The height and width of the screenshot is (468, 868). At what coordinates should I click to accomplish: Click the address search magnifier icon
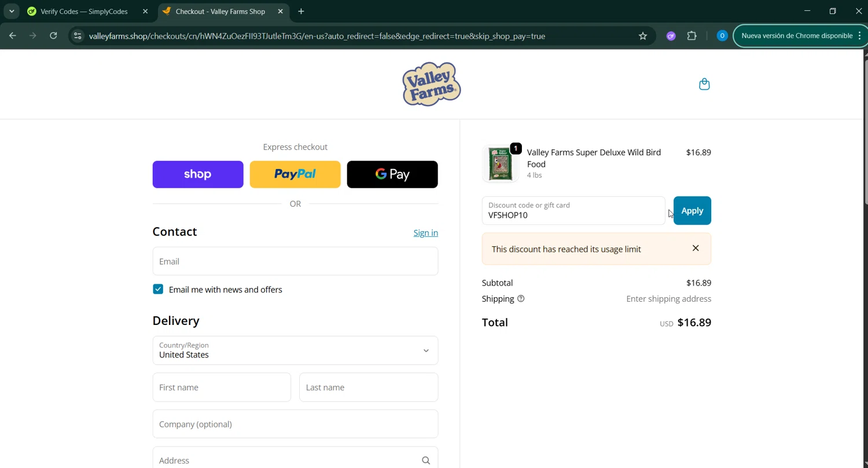pos(426,460)
